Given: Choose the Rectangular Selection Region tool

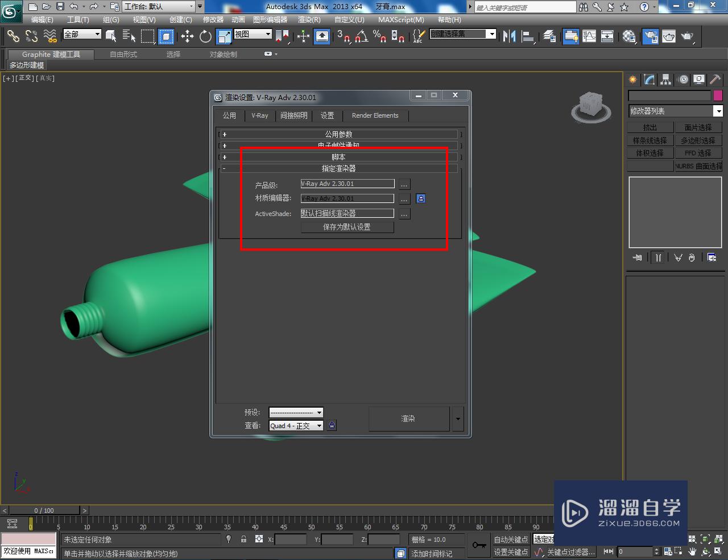Looking at the screenshot, I should tap(147, 36).
